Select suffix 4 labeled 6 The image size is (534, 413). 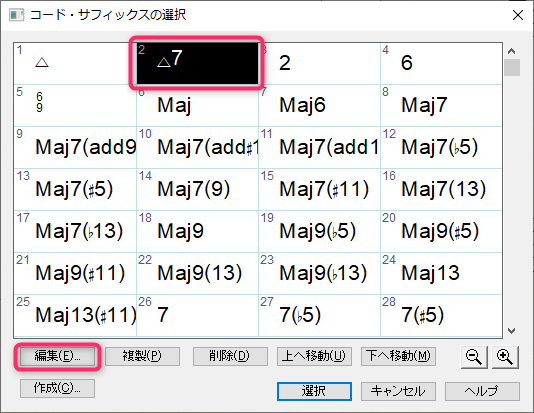point(441,64)
